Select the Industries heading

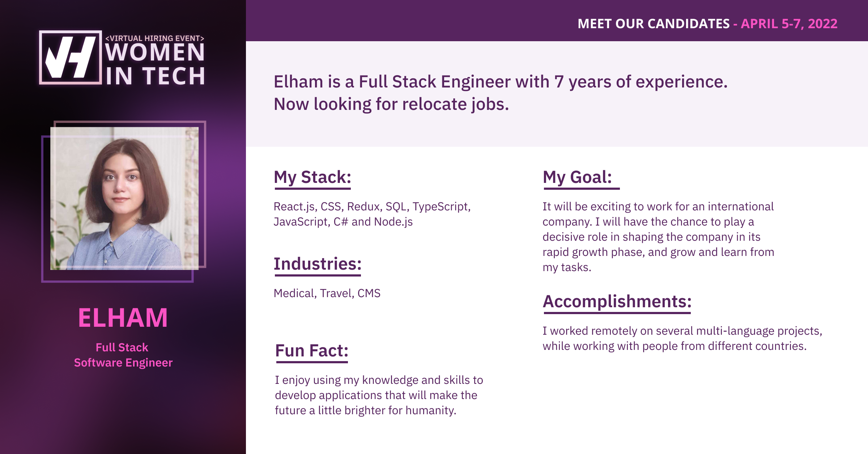[318, 264]
